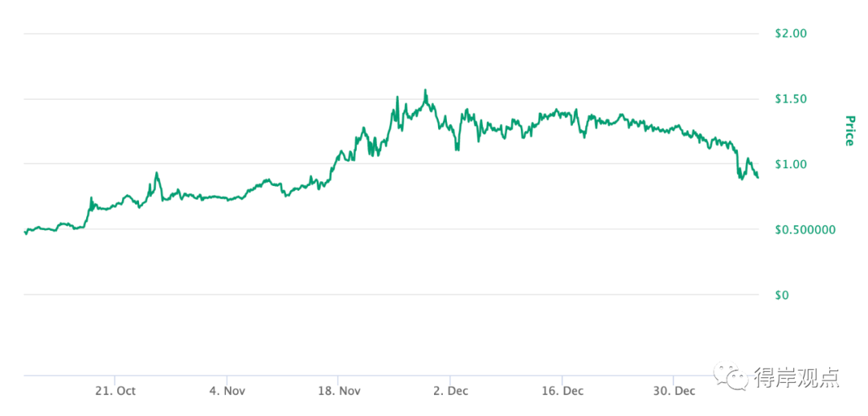Click the $1.00 price axis label
Image resolution: width=868 pixels, height=416 pixels.
[792, 164]
